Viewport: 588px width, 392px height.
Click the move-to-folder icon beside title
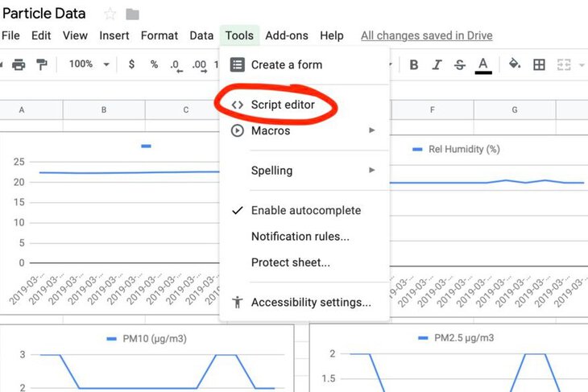[133, 14]
